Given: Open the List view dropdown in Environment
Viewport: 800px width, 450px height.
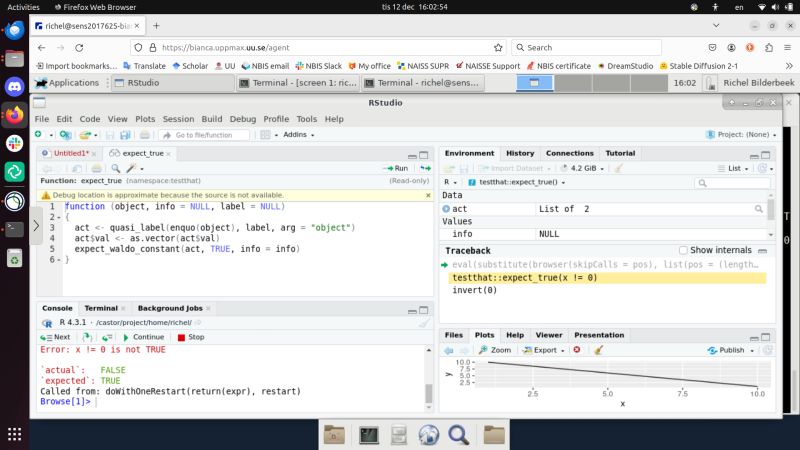Looking at the screenshot, I should (733, 168).
